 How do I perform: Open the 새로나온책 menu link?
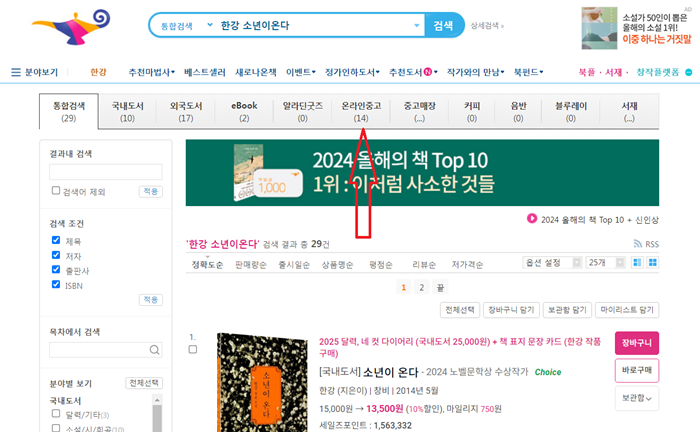click(x=256, y=72)
